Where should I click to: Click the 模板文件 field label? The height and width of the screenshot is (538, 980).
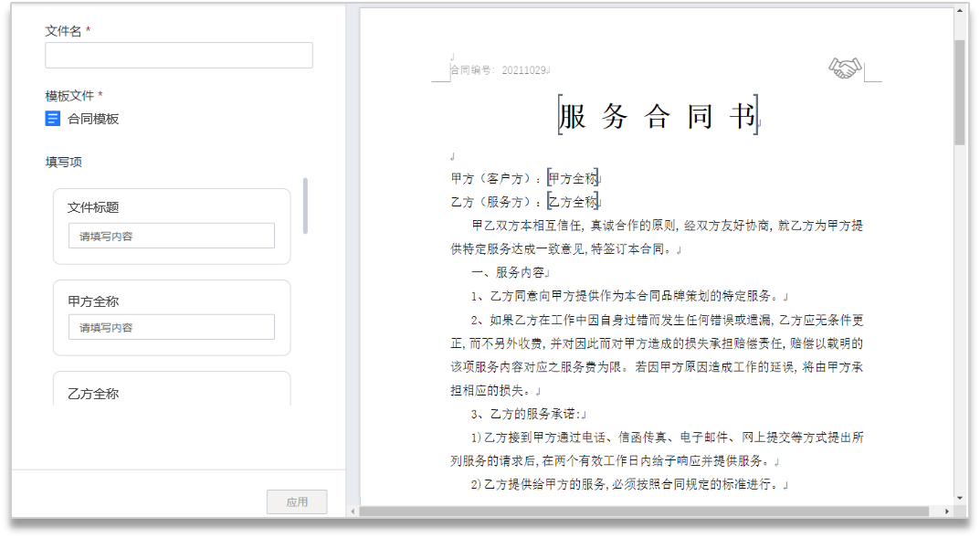[x=69, y=96]
